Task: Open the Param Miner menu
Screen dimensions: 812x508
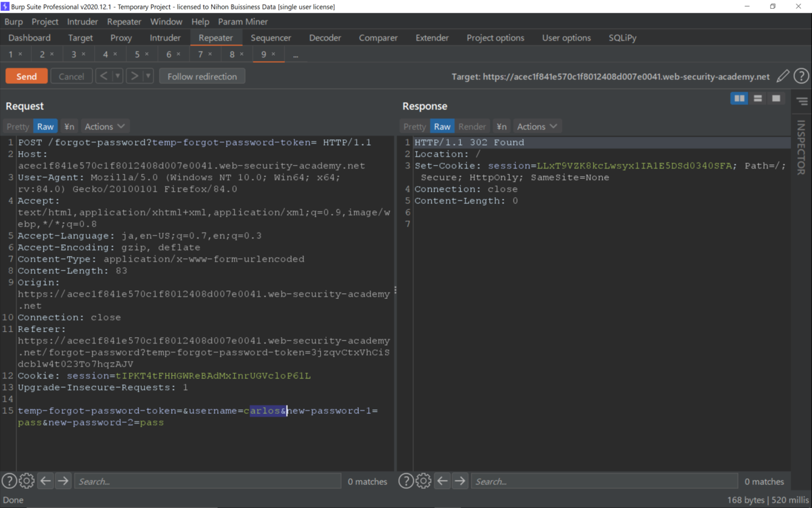Action: [x=243, y=22]
